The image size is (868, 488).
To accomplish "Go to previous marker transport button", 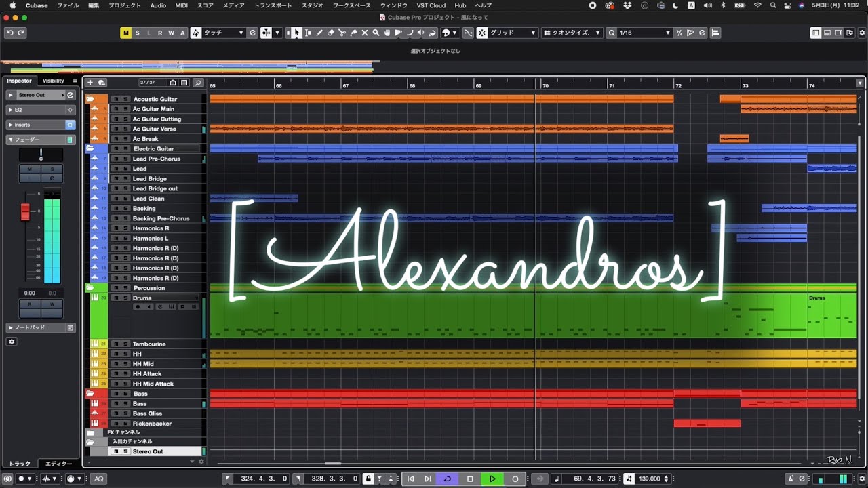I will pyautogui.click(x=410, y=479).
